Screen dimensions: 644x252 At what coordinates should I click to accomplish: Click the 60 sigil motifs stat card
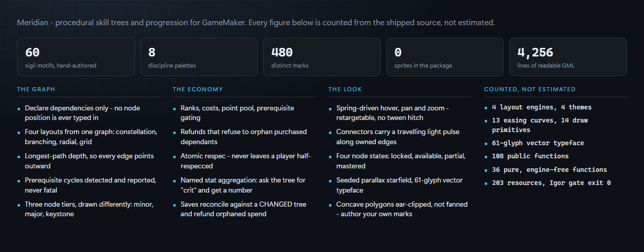tap(76, 57)
